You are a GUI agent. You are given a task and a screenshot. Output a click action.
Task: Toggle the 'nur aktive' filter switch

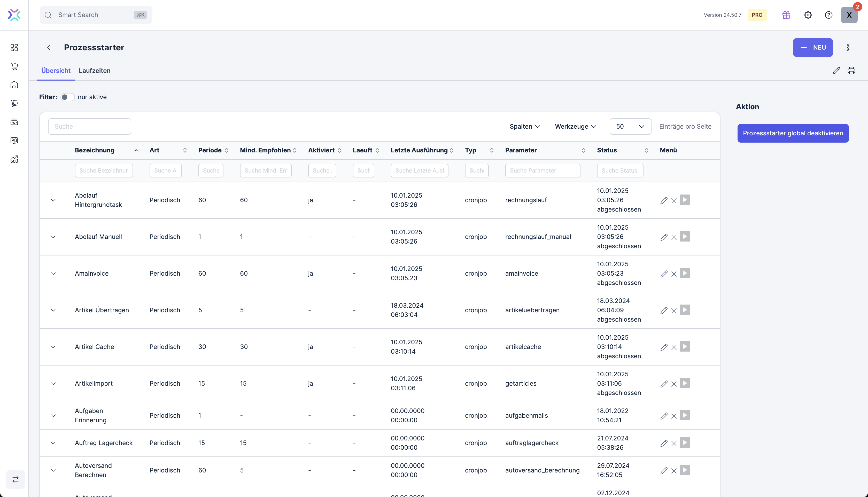coord(67,97)
